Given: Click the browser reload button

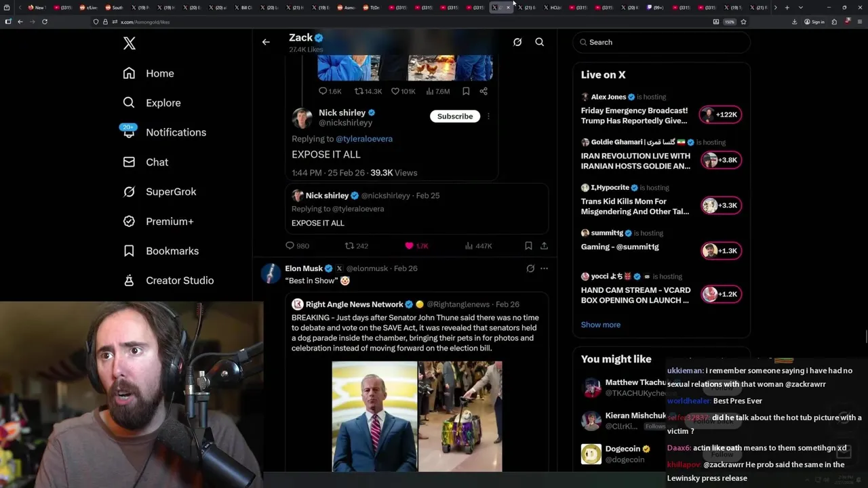Looking at the screenshot, I should [45, 22].
